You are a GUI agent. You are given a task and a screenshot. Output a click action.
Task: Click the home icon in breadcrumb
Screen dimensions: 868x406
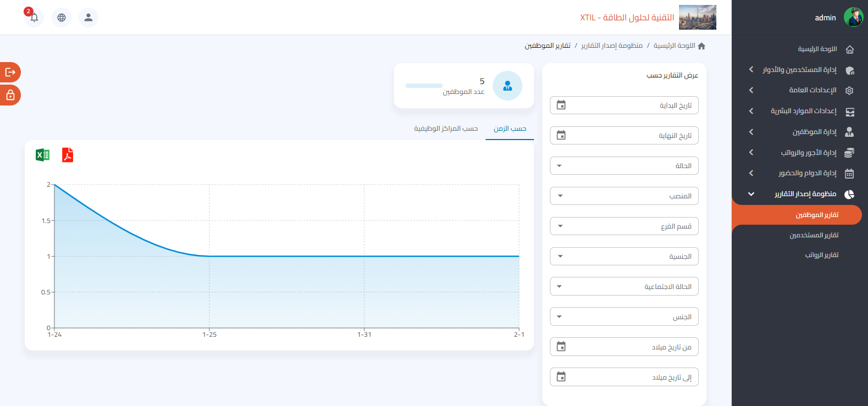pos(702,46)
